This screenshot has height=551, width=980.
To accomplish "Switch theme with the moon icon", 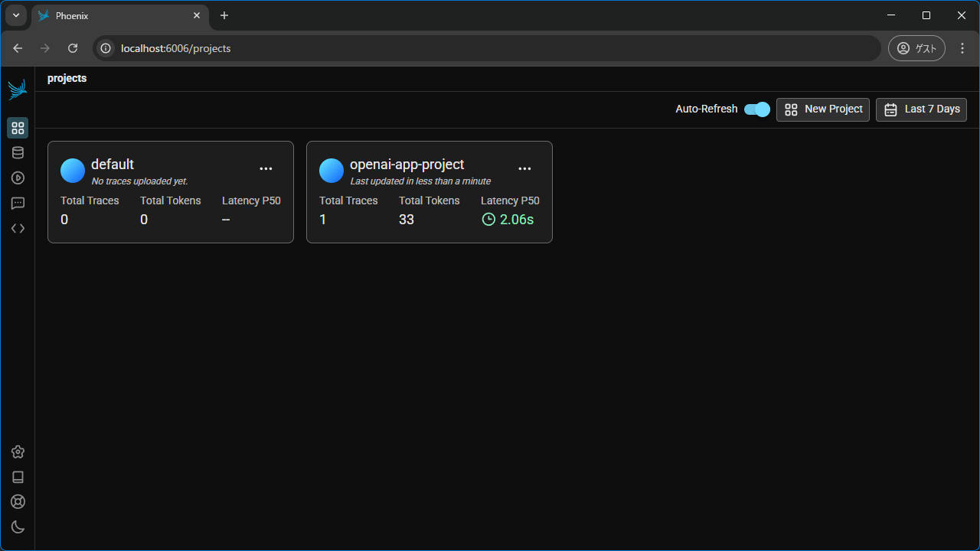I will tap(18, 527).
